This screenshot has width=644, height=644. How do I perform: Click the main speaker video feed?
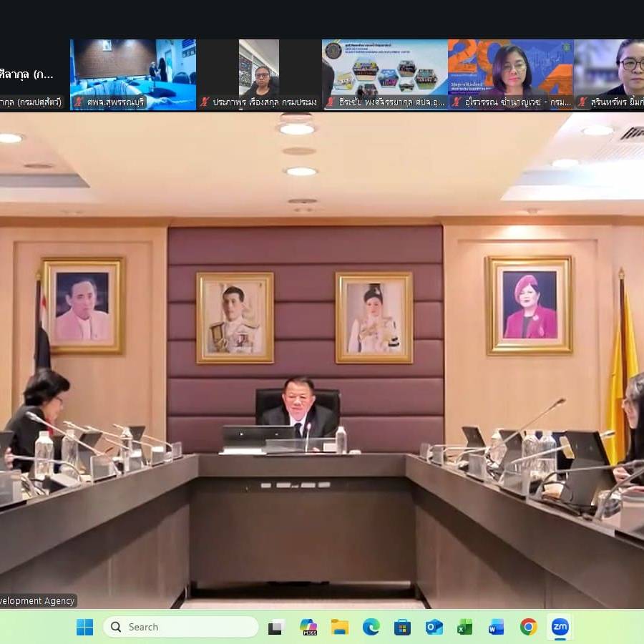[x=322, y=358]
